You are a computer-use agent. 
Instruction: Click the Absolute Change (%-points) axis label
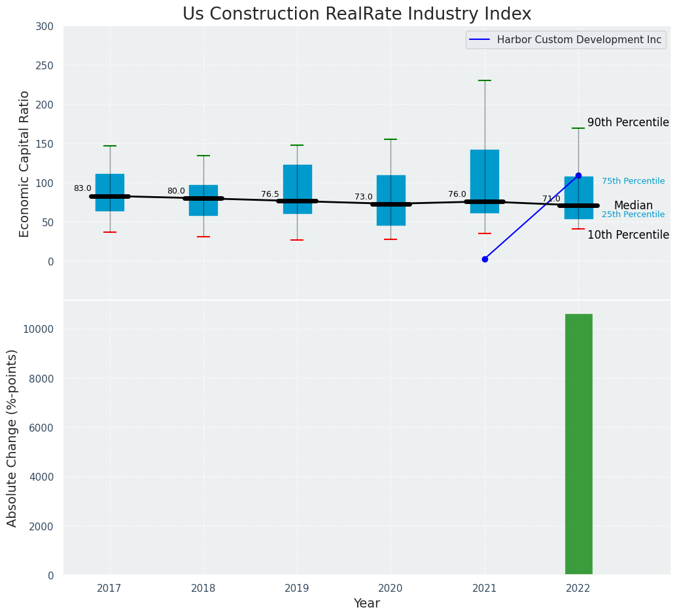pos(12,437)
